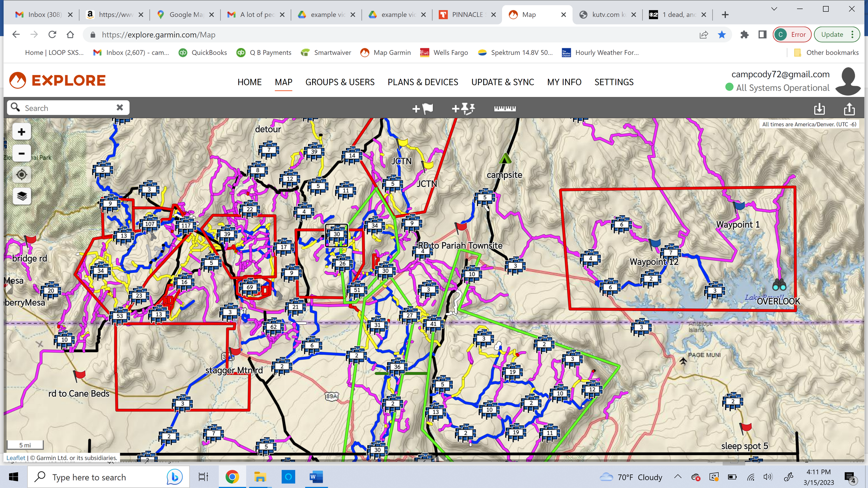Select the ruler measure distance tool
Viewport: 868px width, 488px height.
pos(505,109)
